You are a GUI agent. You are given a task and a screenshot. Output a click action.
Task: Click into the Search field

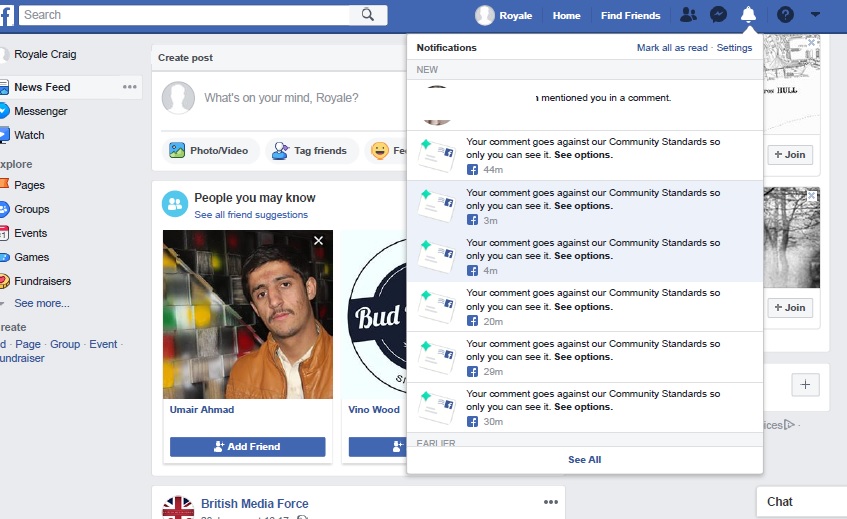coord(185,15)
